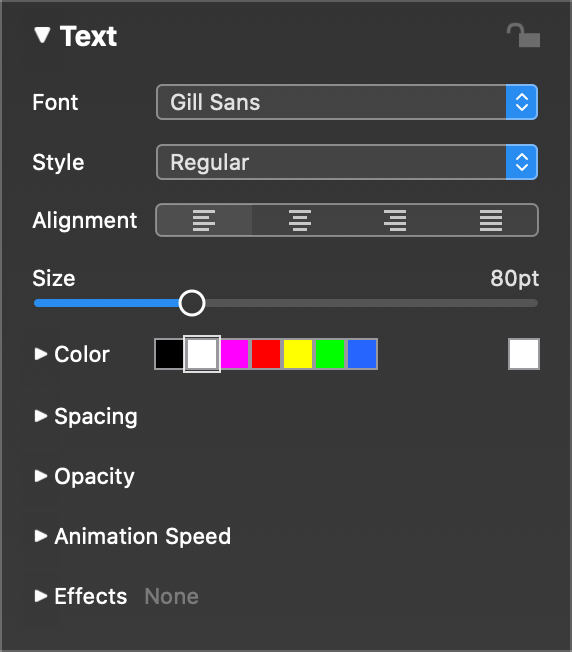This screenshot has width=572, height=652.
Task: Expand the Color disclosure triangle
Action: pos(41,354)
